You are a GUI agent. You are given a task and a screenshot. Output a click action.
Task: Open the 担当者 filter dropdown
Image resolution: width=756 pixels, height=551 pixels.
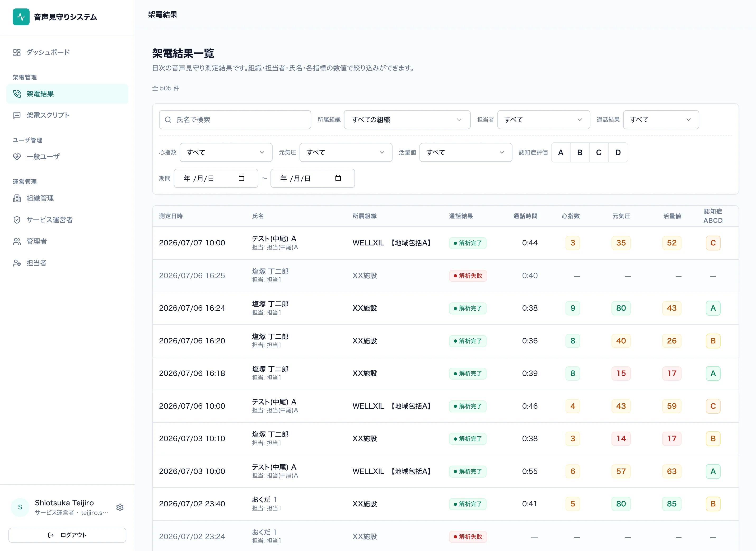(x=544, y=120)
